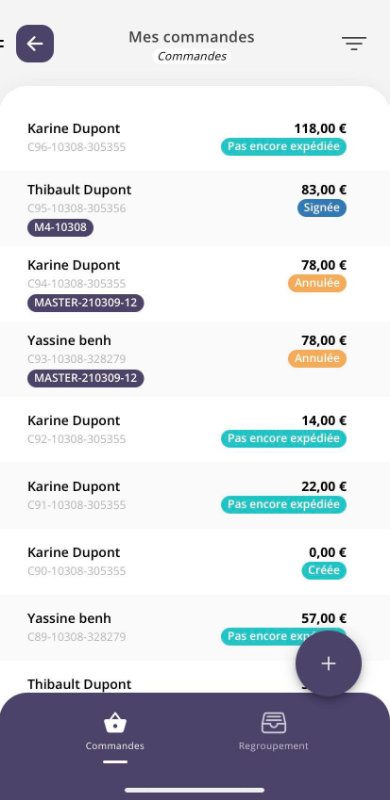Open Karine Dupont order of 14,00 €
390x800 pixels.
[x=195, y=430]
